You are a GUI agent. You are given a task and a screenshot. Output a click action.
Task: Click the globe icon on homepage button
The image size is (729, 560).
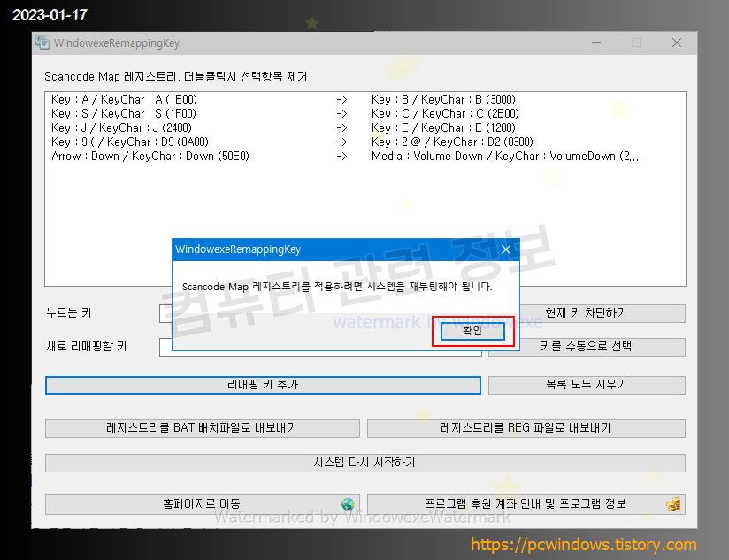[348, 504]
